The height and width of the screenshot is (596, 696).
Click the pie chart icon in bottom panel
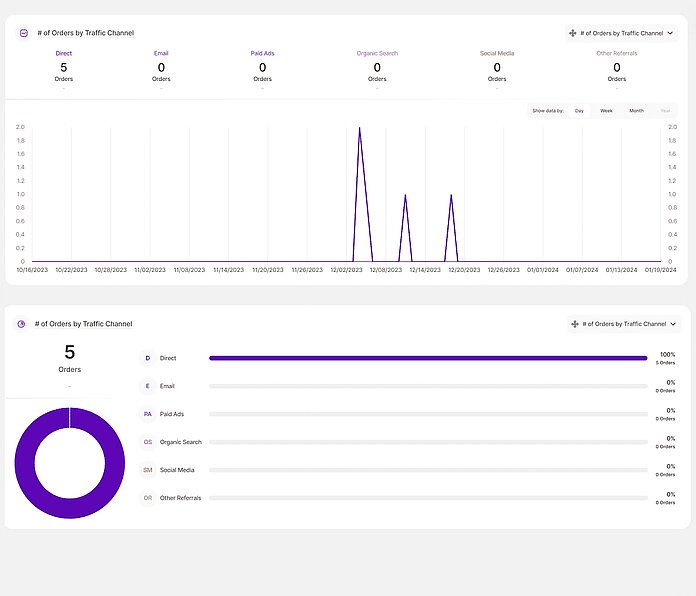click(21, 324)
